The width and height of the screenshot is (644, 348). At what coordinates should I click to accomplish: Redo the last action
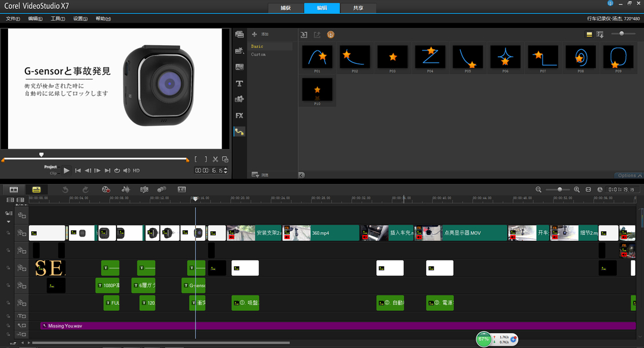tap(85, 190)
